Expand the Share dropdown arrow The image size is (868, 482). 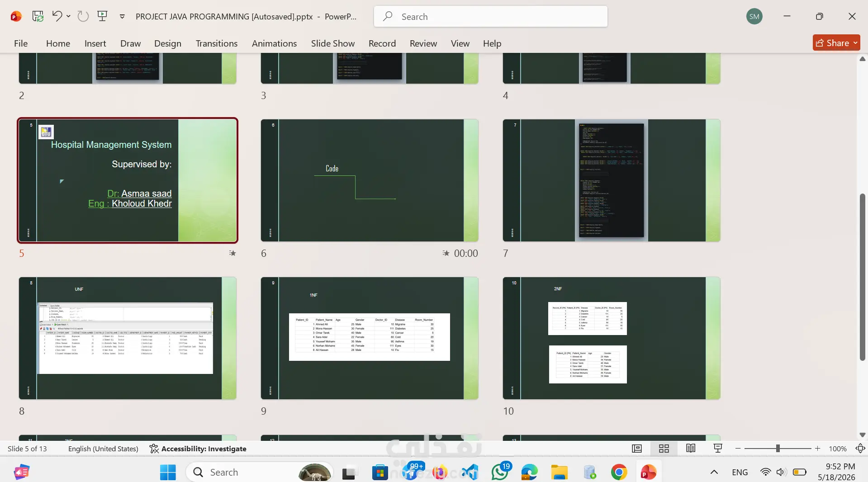(x=855, y=43)
